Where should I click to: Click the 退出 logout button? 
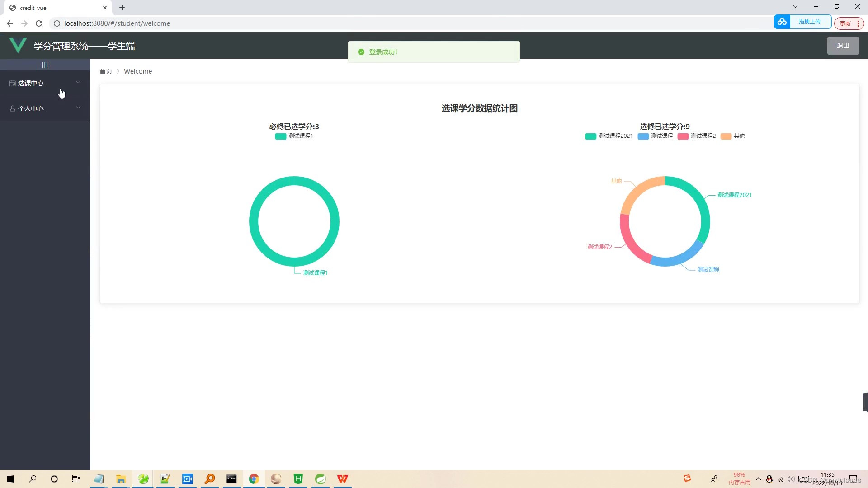pos(843,45)
